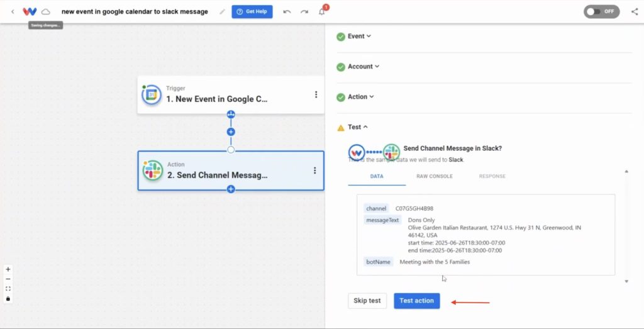Click the Wiresk icon in test header
The image size is (644, 329).
pyautogui.click(x=357, y=152)
